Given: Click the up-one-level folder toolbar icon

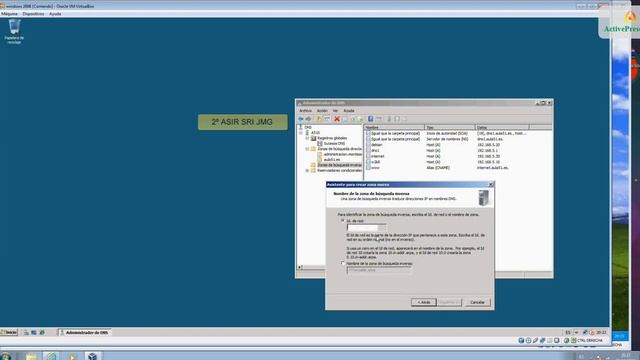Looking at the screenshot, I should click(319, 119).
